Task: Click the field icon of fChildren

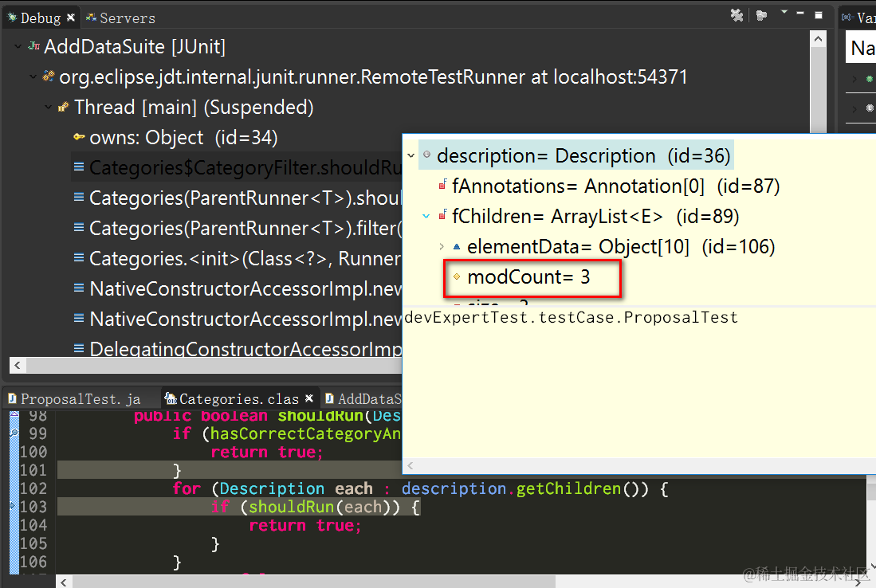Action: coord(442,215)
